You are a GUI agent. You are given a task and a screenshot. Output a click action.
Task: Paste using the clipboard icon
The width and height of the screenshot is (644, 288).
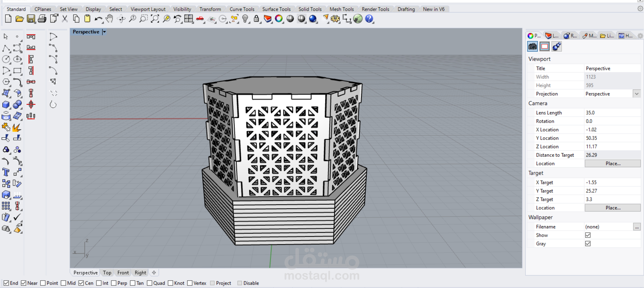(x=87, y=19)
